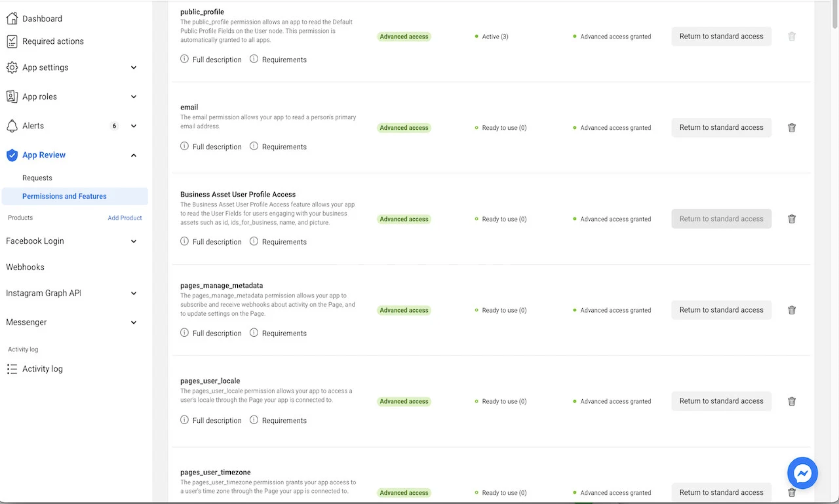Expand the App settings menu
This screenshot has height=504, width=839.
point(134,67)
